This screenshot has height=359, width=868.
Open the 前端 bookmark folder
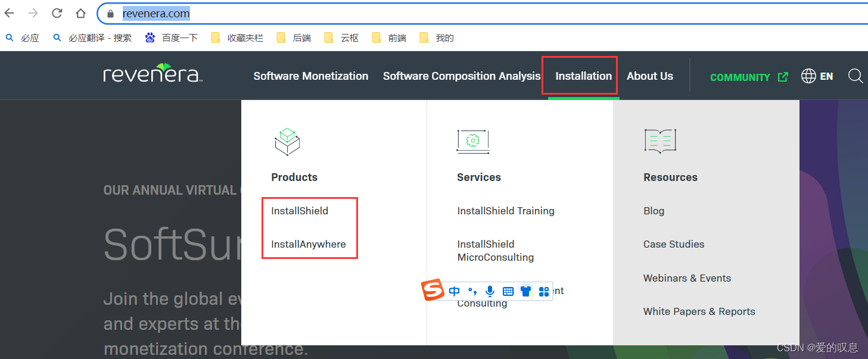pyautogui.click(x=389, y=38)
